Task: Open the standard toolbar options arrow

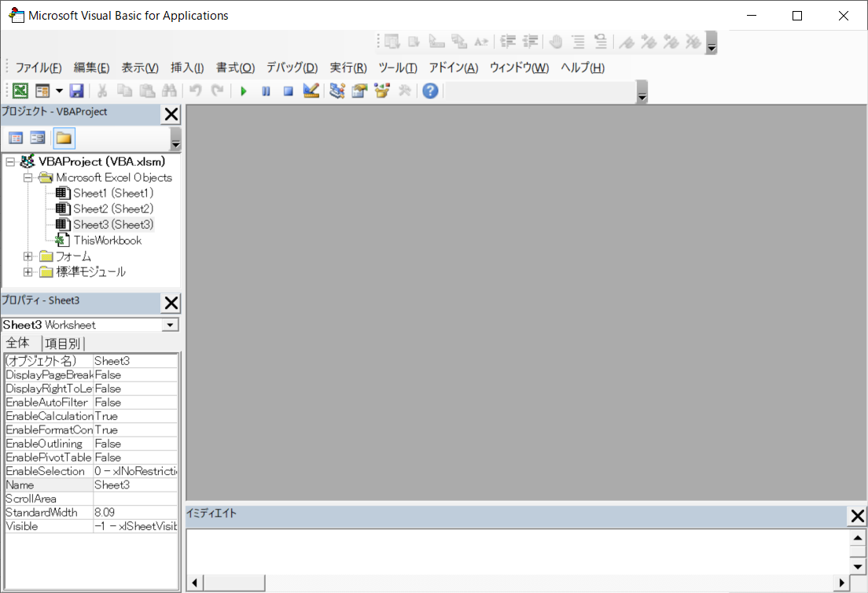Action: click(642, 92)
